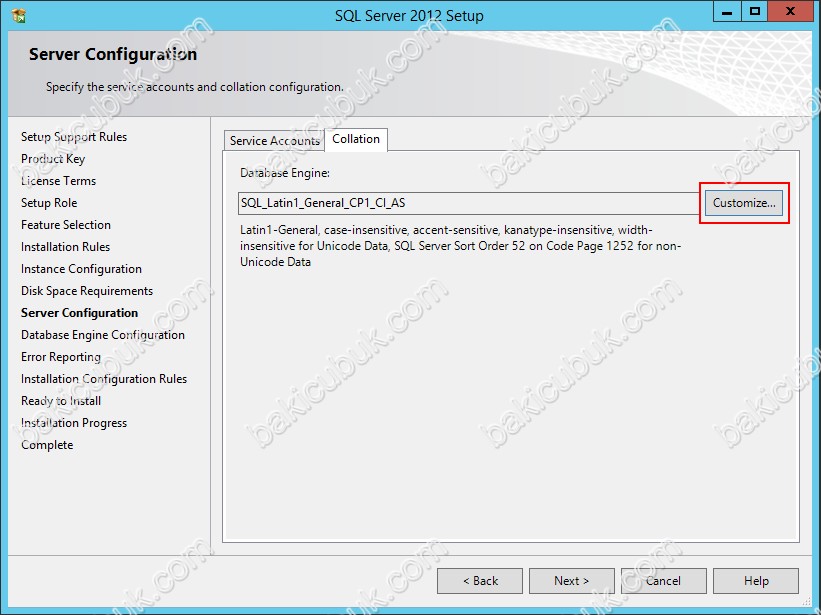Open Help for this setup page
Image resolution: width=821 pixels, height=615 pixels.
pyautogui.click(x=756, y=581)
